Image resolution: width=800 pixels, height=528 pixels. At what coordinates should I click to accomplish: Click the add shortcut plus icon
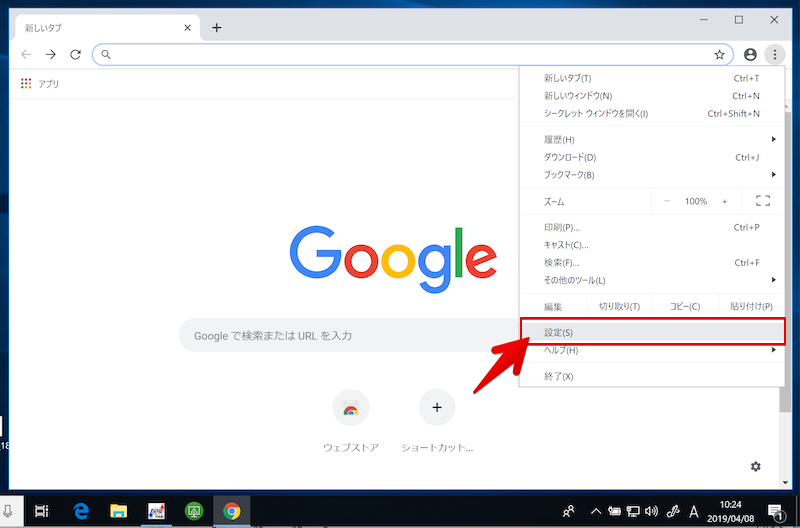tap(437, 408)
